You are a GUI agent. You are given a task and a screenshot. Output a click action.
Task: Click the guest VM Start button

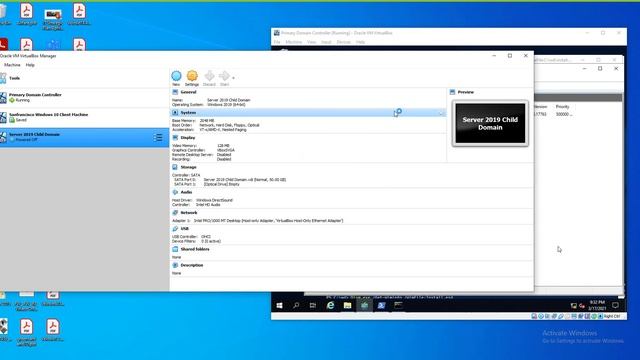pos(280,305)
